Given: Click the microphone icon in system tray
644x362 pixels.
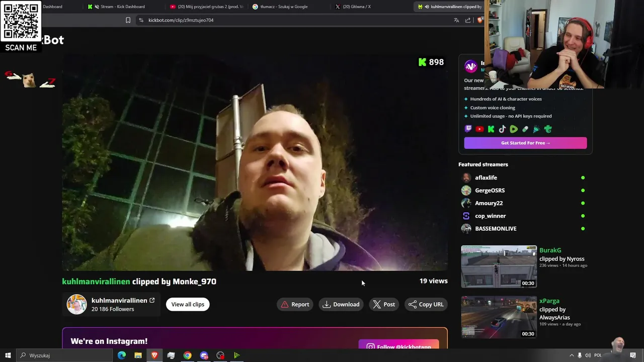Looking at the screenshot, I should tap(580, 355).
